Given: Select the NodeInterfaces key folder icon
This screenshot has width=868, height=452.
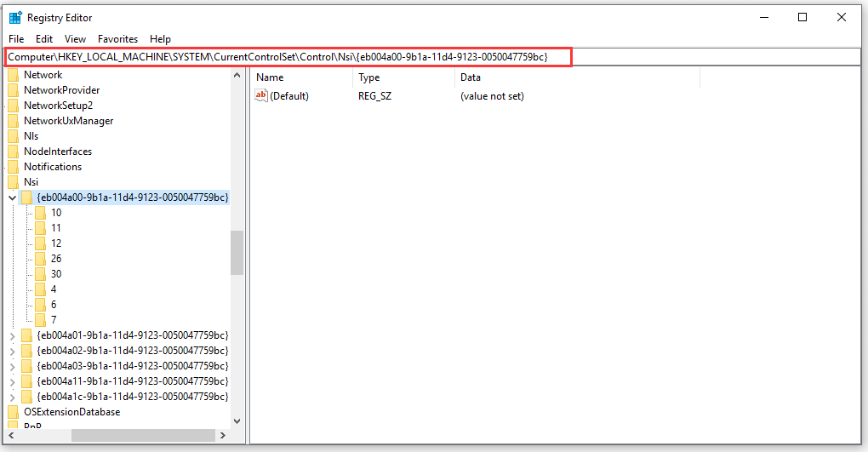Looking at the screenshot, I should (x=14, y=152).
